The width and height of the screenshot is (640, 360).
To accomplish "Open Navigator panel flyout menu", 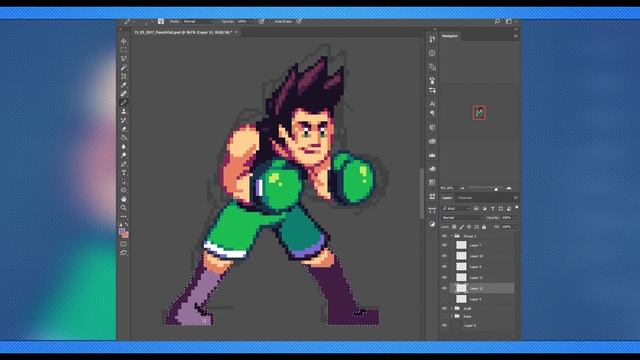I will tap(516, 36).
